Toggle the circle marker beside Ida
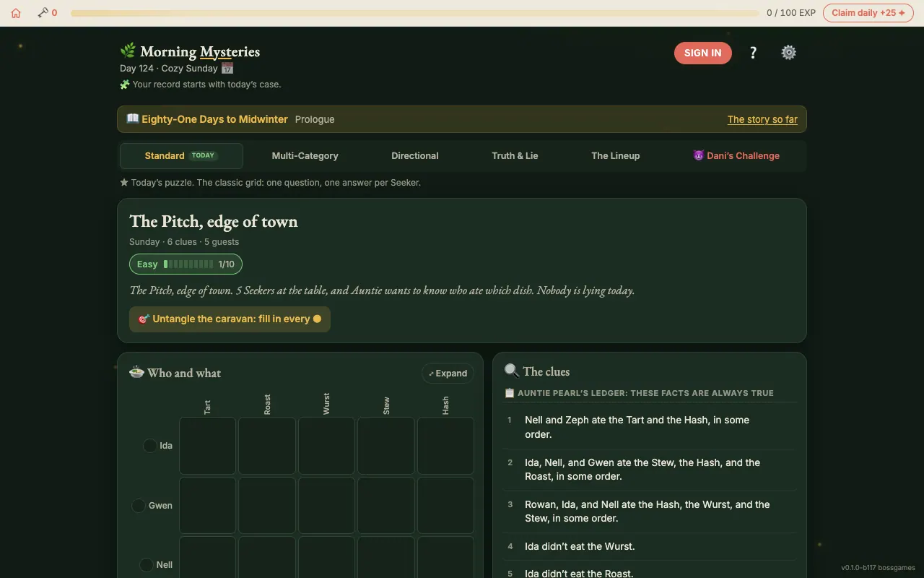The image size is (924, 578). click(149, 446)
